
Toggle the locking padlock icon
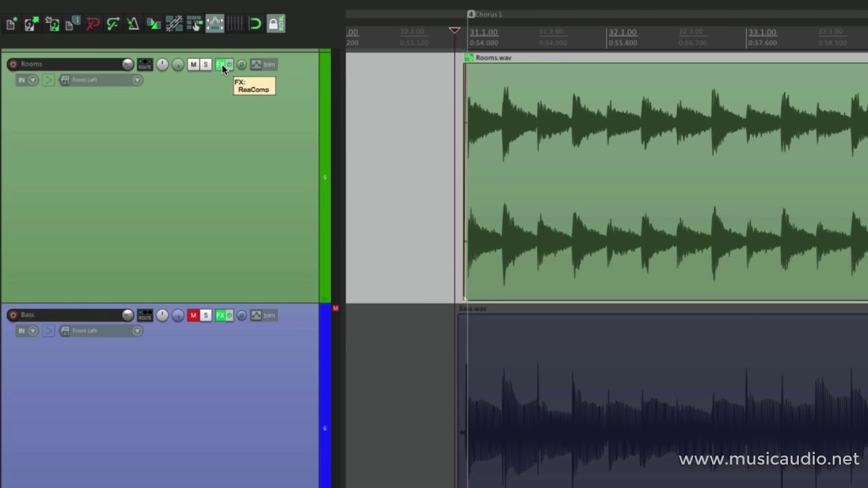(x=275, y=24)
